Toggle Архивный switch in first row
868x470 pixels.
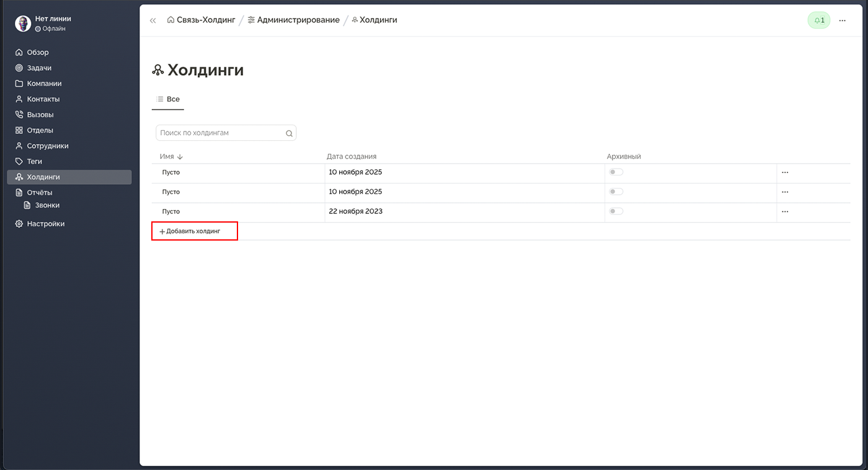point(616,172)
